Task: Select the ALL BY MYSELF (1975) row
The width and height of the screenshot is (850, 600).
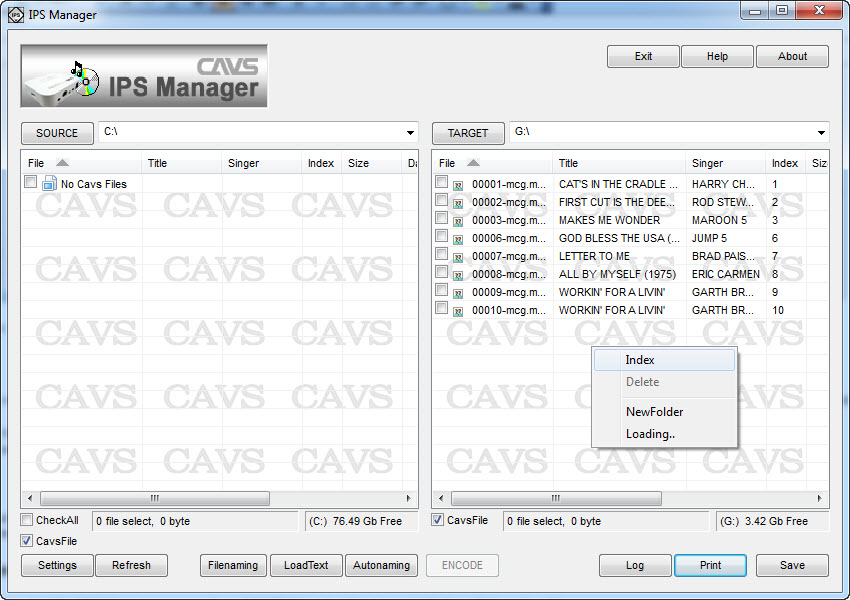Action: pyautogui.click(x=617, y=274)
